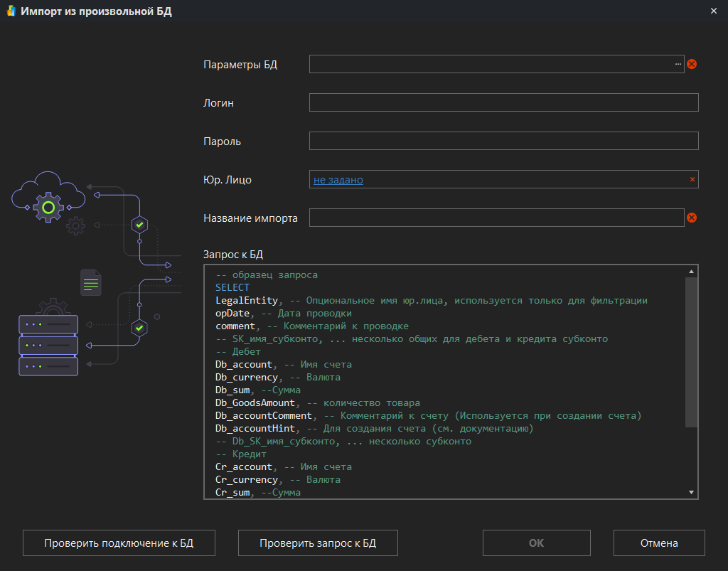Click the server stack illustration
Screen dimensions: 728x571
pyautogui.click(x=48, y=346)
